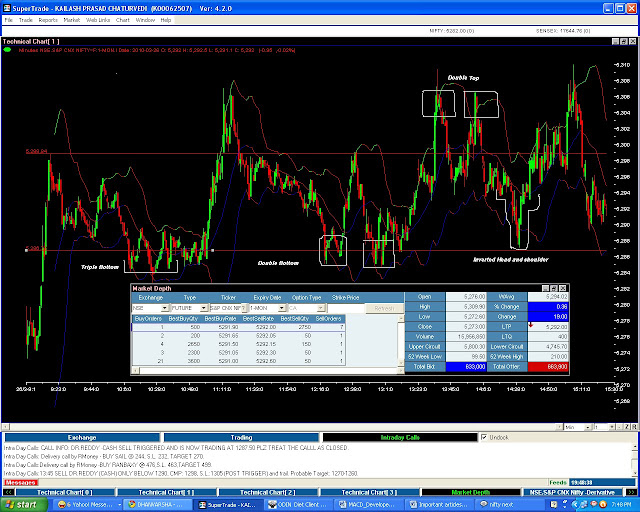Click Market Depth table vertical scrollbar
The height and width of the screenshot is (512, 640).
tap(401, 340)
